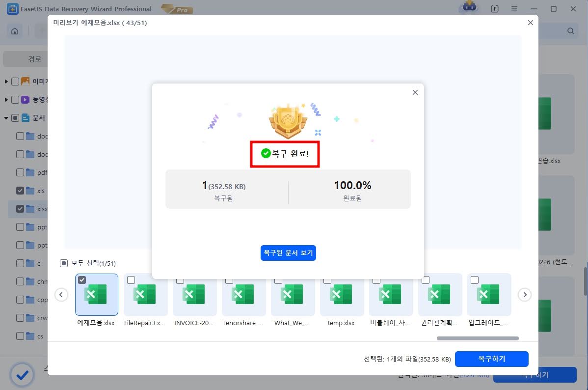The image size is (588, 390).
Task: Select the green check icon next to 복구 완료
Action: tap(265, 153)
